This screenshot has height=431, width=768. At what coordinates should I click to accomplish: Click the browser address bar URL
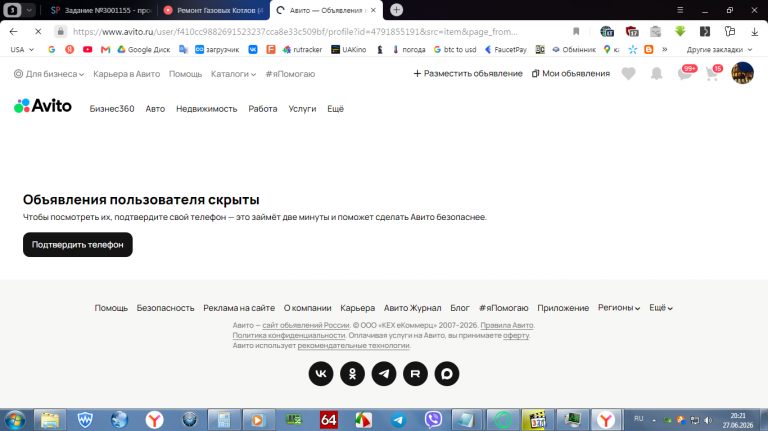click(x=295, y=31)
